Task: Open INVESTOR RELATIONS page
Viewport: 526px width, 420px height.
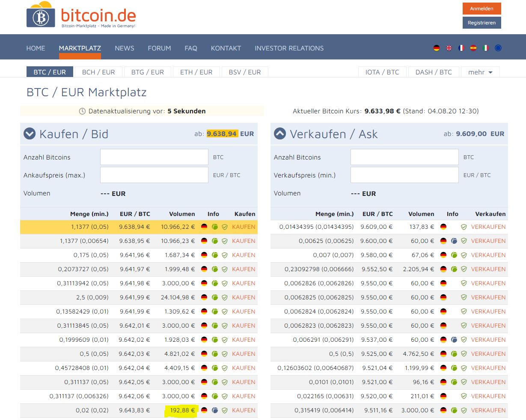Action: 289,48
